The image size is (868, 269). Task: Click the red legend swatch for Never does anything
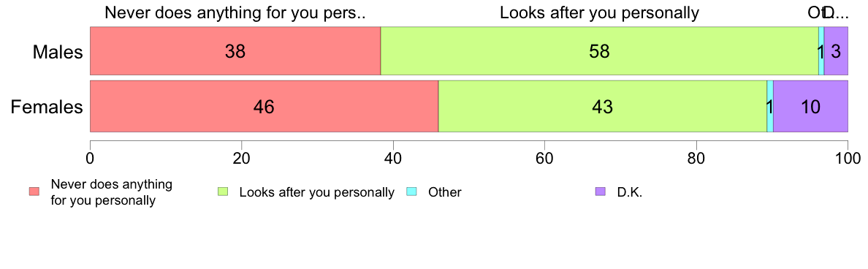point(34,192)
